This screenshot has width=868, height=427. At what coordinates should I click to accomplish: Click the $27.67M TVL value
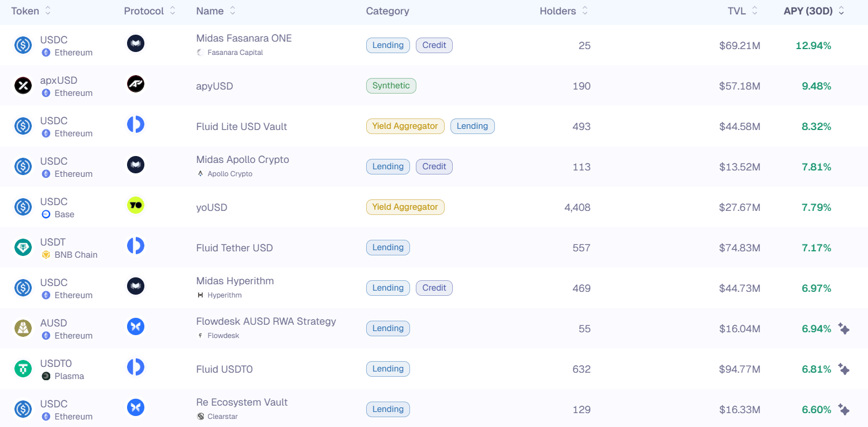coord(740,207)
